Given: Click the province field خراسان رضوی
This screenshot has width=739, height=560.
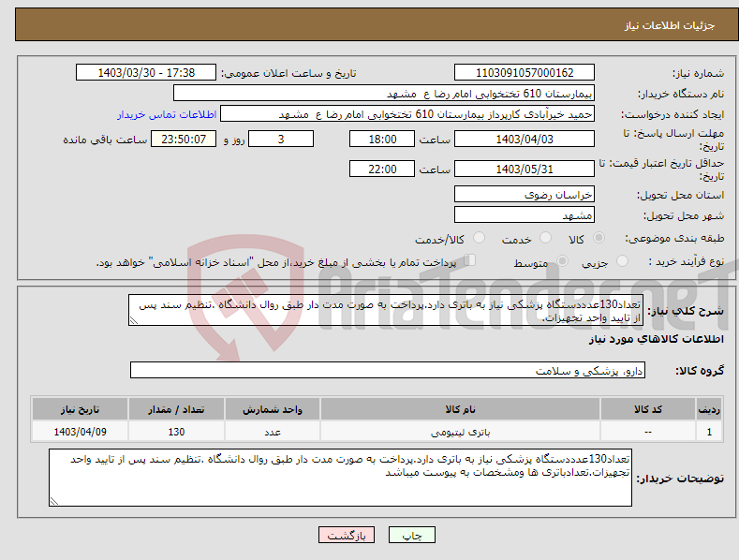Looking at the screenshot, I should coord(525,194).
